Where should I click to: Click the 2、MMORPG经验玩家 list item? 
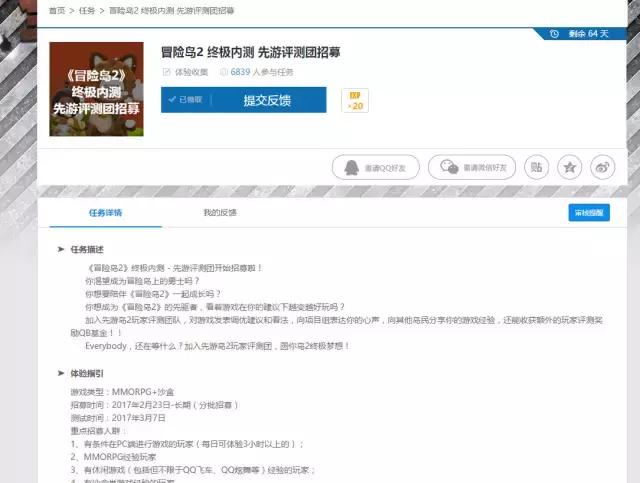(113, 457)
